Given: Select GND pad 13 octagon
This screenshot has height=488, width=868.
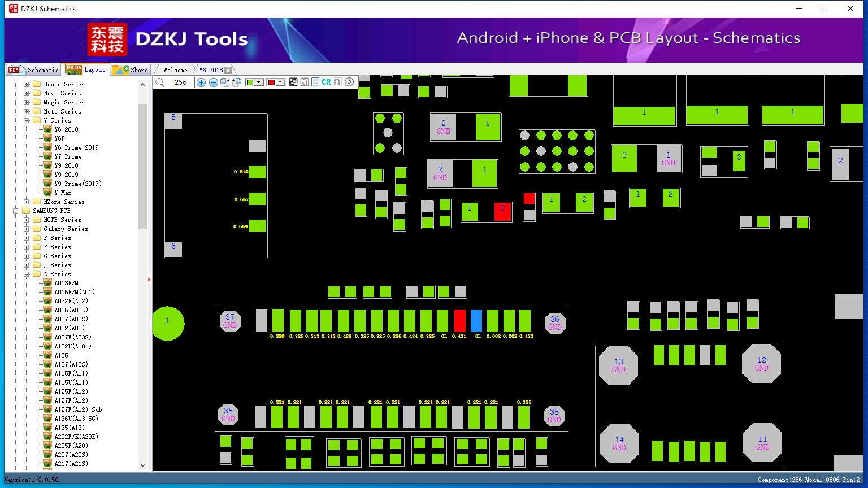Looking at the screenshot, I should [619, 365].
